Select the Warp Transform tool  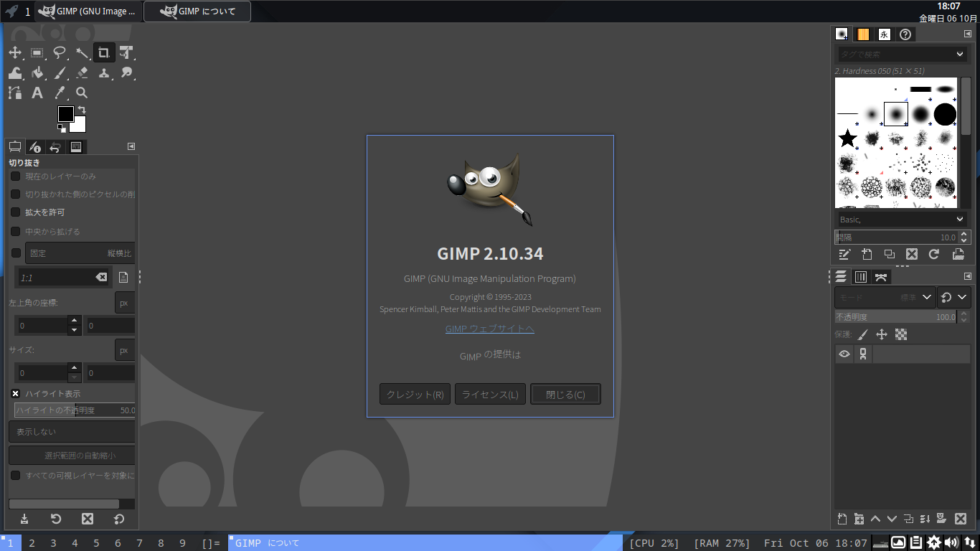pyautogui.click(x=15, y=72)
